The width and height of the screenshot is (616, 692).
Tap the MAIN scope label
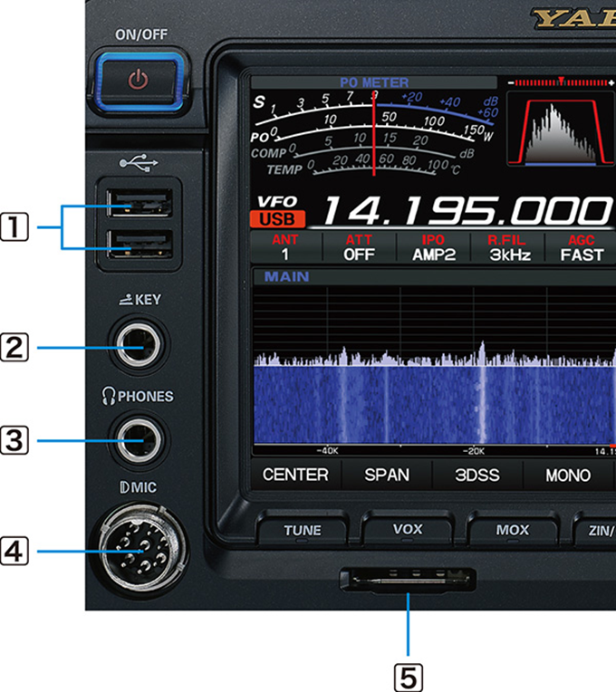pos(287,277)
